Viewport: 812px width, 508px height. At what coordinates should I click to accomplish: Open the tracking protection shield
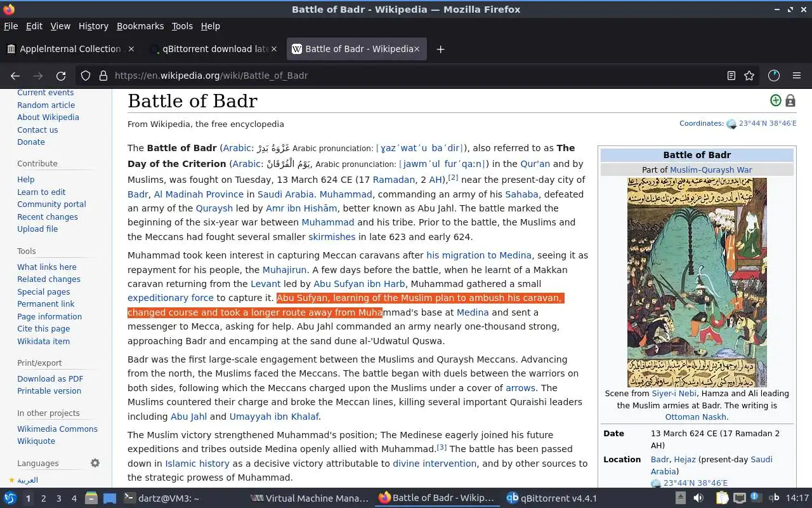coord(86,76)
